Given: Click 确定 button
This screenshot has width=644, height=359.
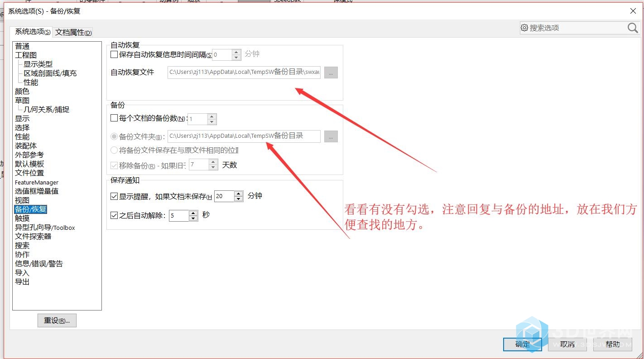Looking at the screenshot, I should (x=522, y=344).
